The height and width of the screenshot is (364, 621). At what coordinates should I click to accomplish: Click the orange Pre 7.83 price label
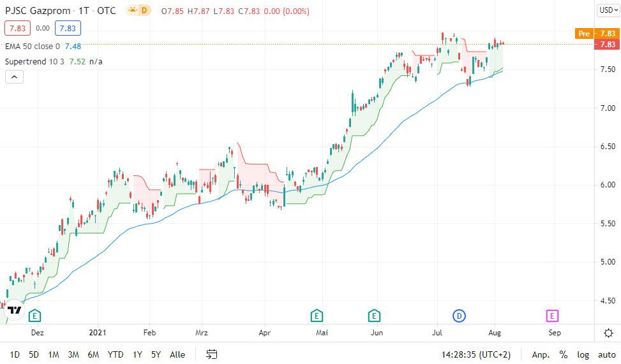click(597, 34)
